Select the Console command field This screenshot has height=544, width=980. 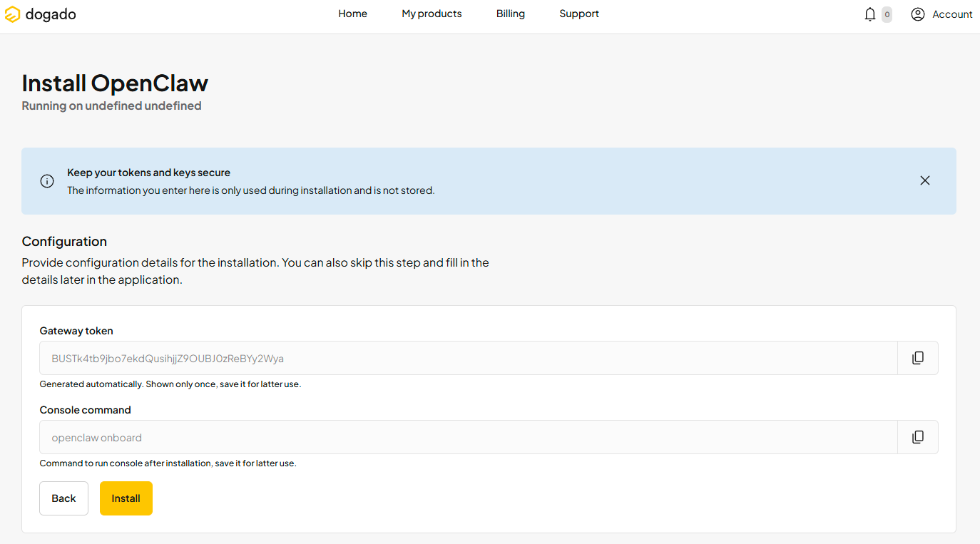point(469,437)
